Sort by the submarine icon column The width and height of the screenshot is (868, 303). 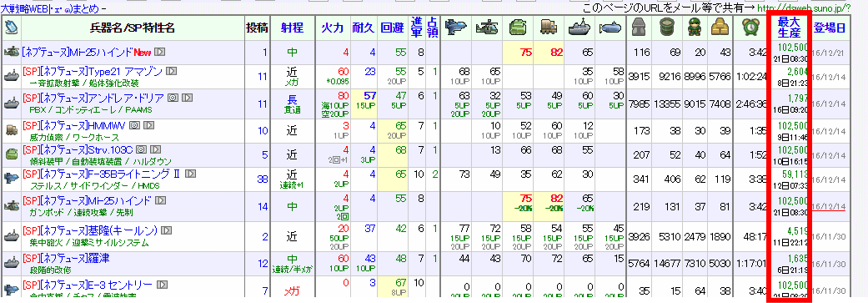point(610,28)
